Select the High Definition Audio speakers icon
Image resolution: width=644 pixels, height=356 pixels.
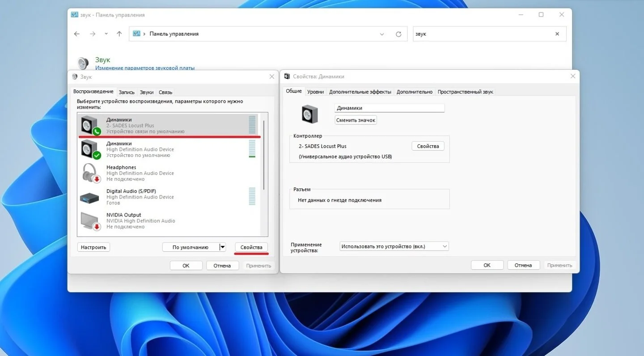[91, 149]
